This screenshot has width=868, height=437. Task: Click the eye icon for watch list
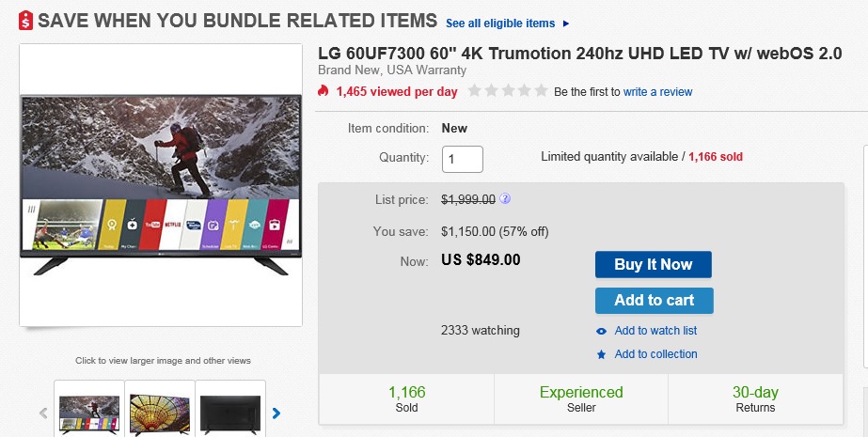coord(602,331)
